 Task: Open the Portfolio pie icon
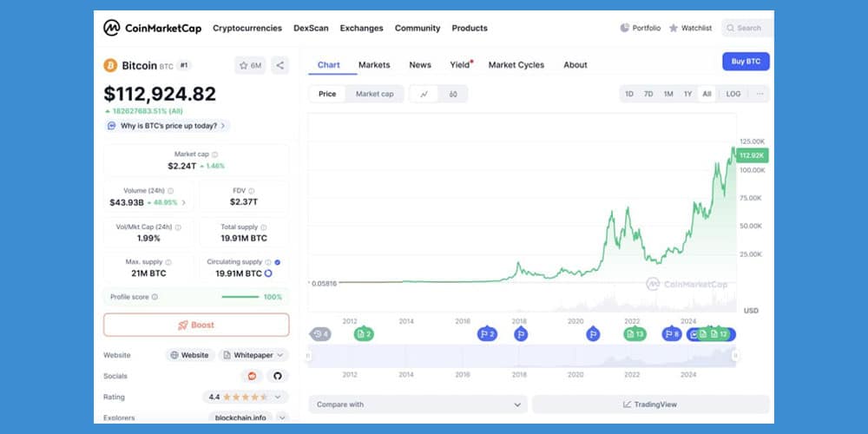click(624, 28)
